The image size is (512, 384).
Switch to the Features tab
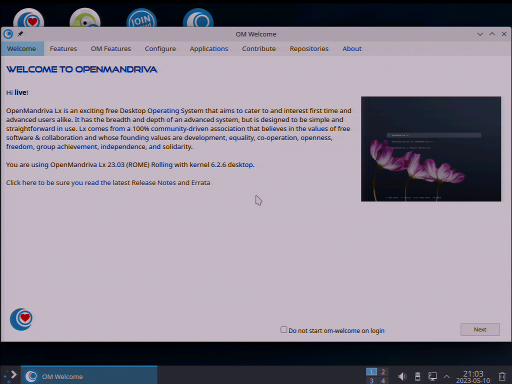point(63,49)
